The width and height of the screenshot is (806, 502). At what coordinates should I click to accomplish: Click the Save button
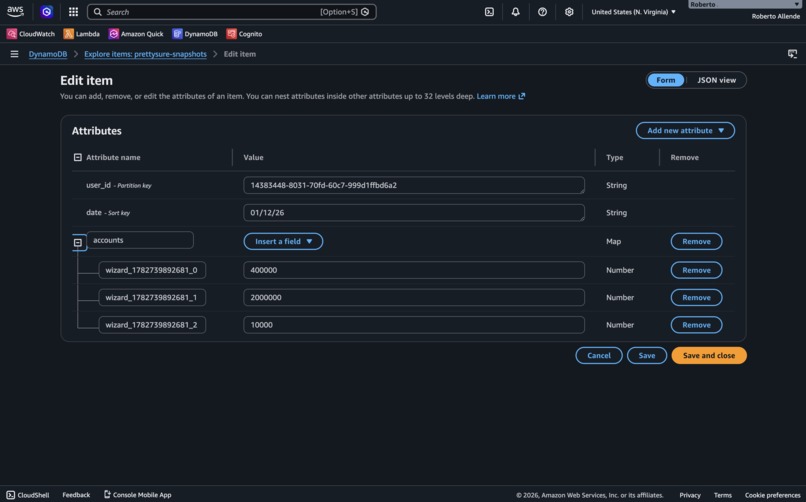tap(647, 356)
